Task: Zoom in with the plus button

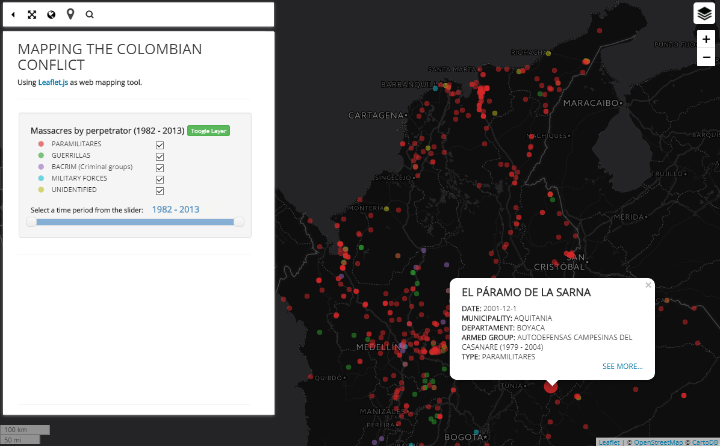Action: [706, 39]
